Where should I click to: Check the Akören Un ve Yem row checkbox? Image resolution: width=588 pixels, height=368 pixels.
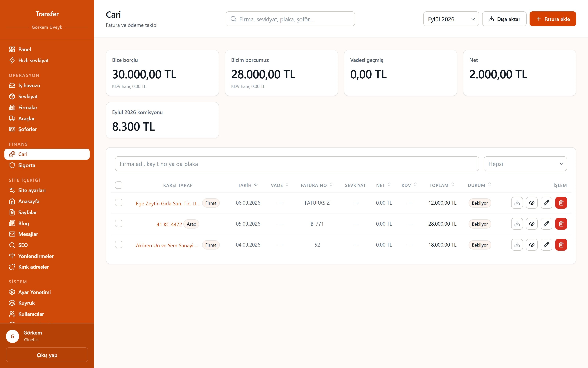coord(119,244)
